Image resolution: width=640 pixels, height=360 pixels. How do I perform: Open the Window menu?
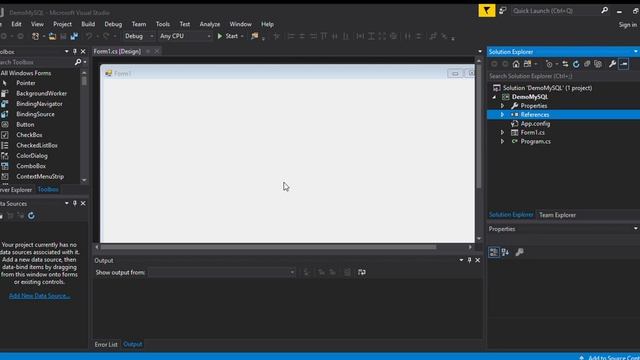(240, 24)
